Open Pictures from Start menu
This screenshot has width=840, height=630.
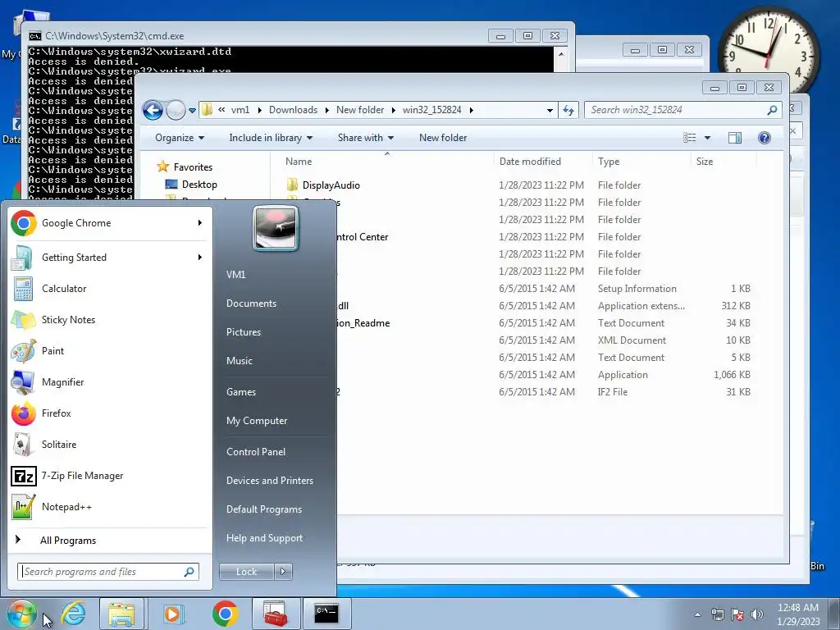point(243,332)
